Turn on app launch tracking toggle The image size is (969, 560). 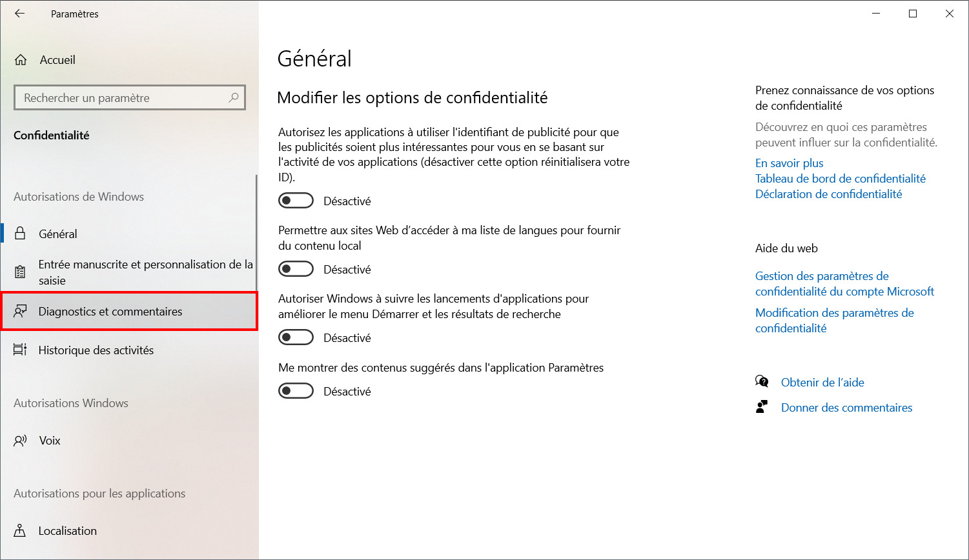(x=296, y=337)
